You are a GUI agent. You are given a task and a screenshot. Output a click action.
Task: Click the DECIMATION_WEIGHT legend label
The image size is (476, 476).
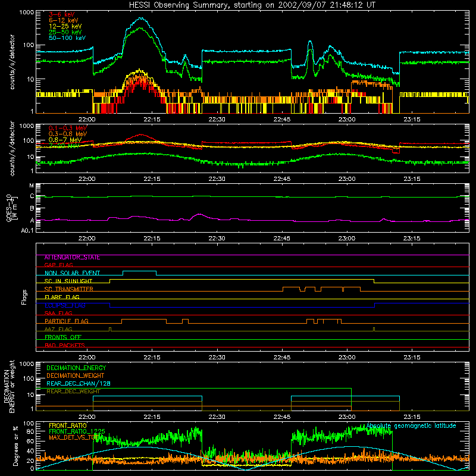coord(76,376)
